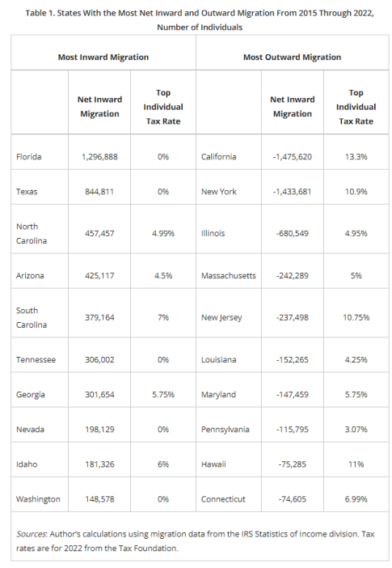Screen dimensions: 392x568
Task: Select Illinois 4.95% tax rate cell
Action: [x=356, y=234]
